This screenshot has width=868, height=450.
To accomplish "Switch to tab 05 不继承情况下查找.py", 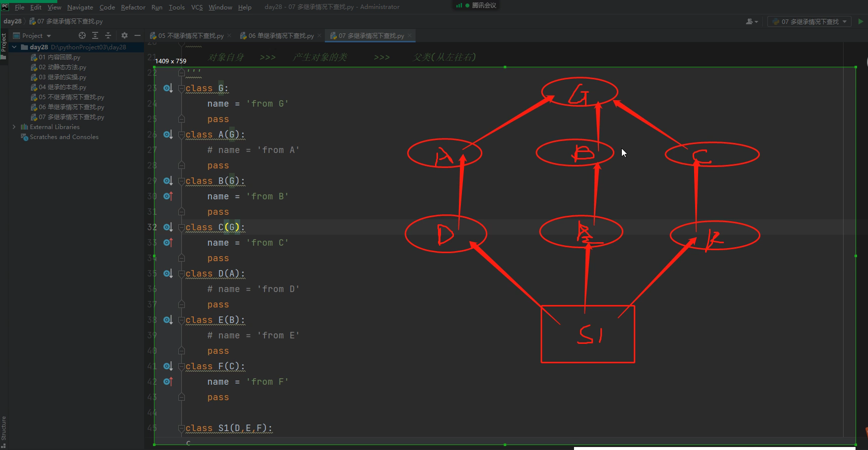I will pyautogui.click(x=190, y=36).
